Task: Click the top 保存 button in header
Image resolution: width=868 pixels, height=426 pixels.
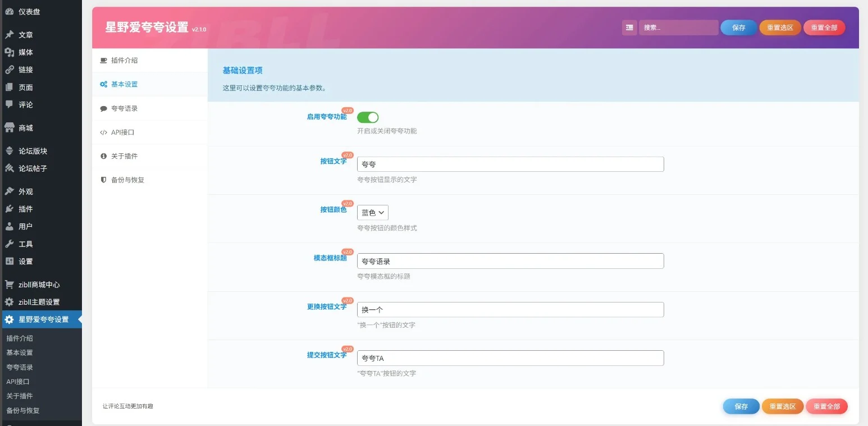Action: (738, 28)
